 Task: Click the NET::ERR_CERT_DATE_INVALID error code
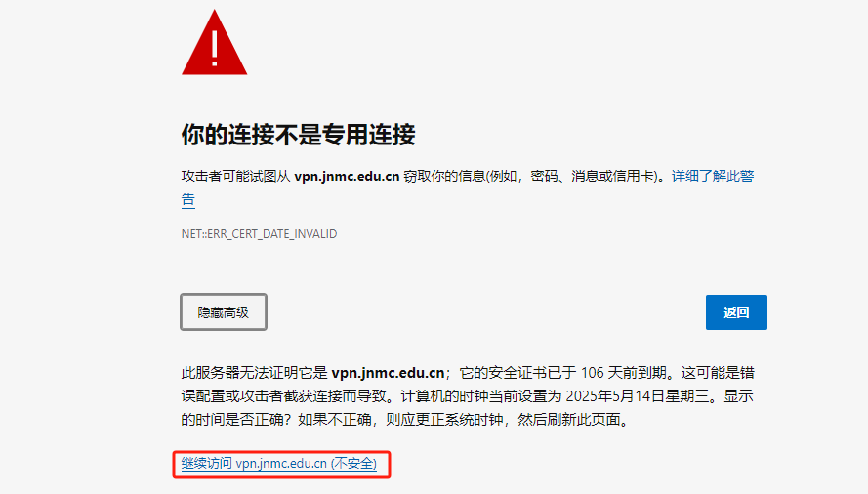coord(259,234)
